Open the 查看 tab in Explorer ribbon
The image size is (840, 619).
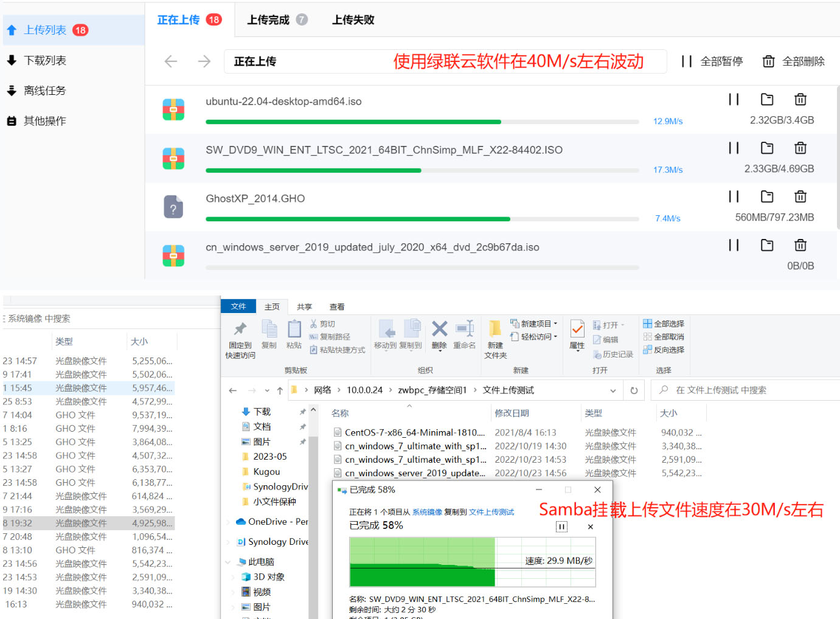pos(337,307)
